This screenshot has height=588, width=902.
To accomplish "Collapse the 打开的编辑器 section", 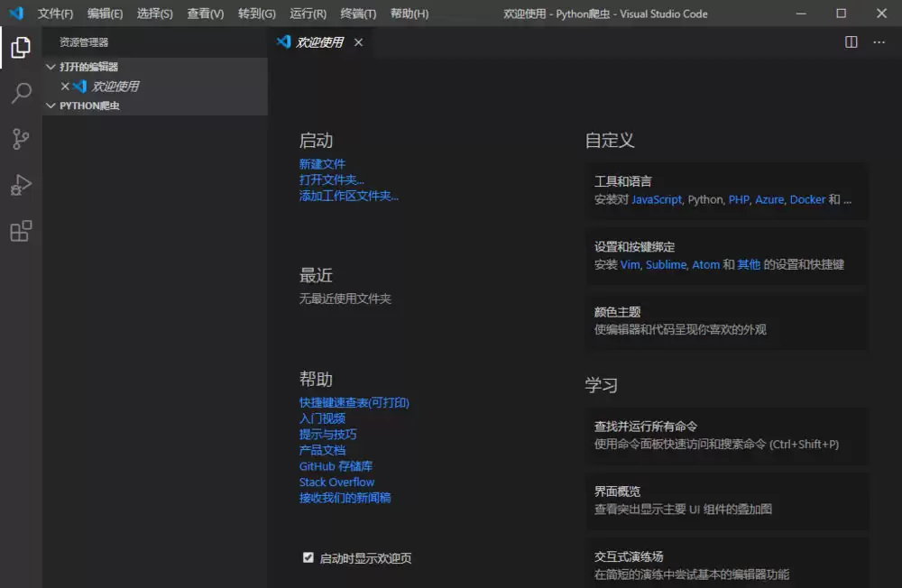I will coord(51,66).
